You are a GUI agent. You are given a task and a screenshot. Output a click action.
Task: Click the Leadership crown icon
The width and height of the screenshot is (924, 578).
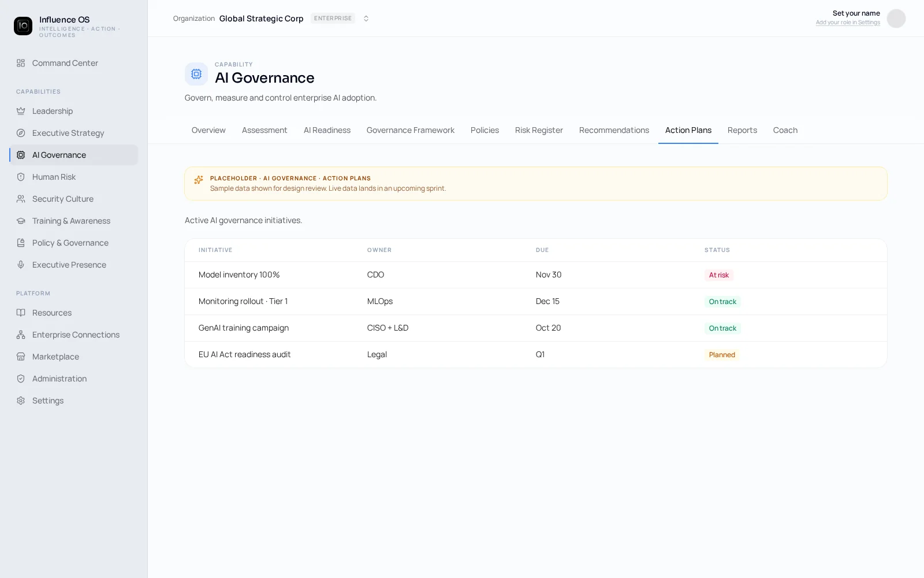point(21,111)
